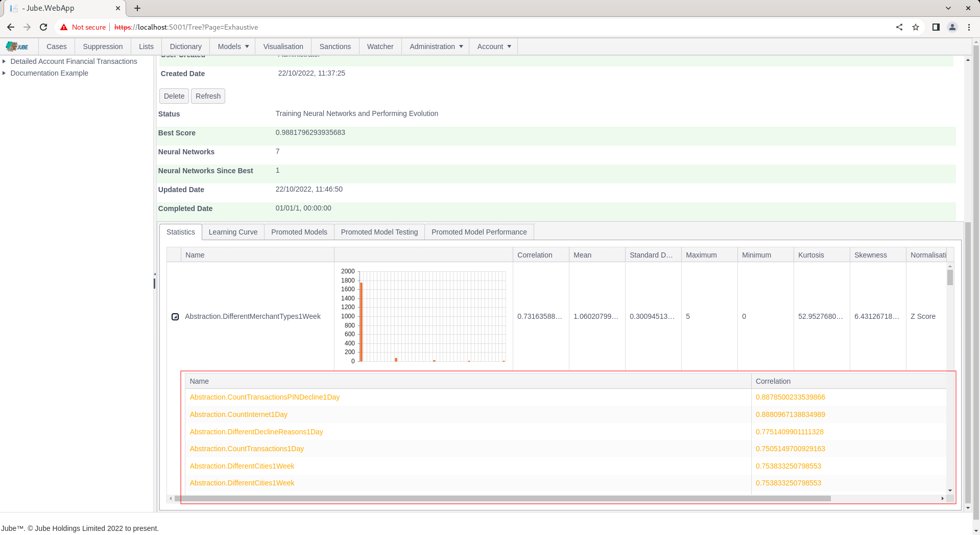Image resolution: width=980 pixels, height=535 pixels.
Task: Click the address bar URL
Action: click(x=186, y=27)
